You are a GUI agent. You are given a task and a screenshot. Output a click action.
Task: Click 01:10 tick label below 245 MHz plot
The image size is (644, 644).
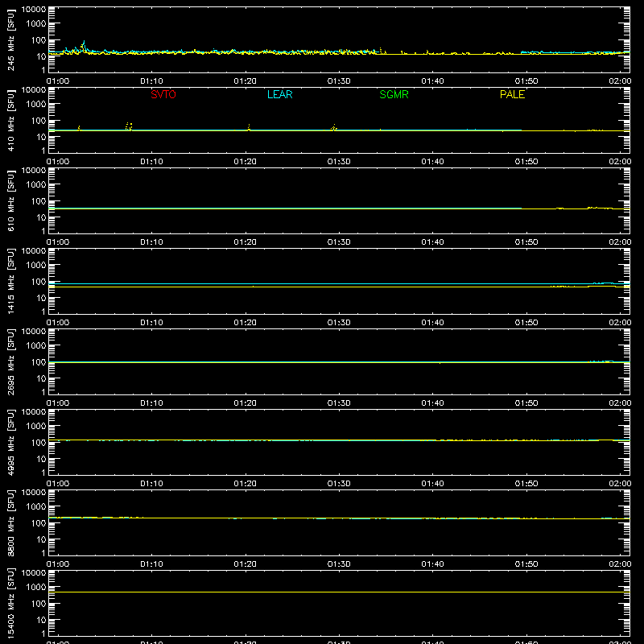point(151,81)
